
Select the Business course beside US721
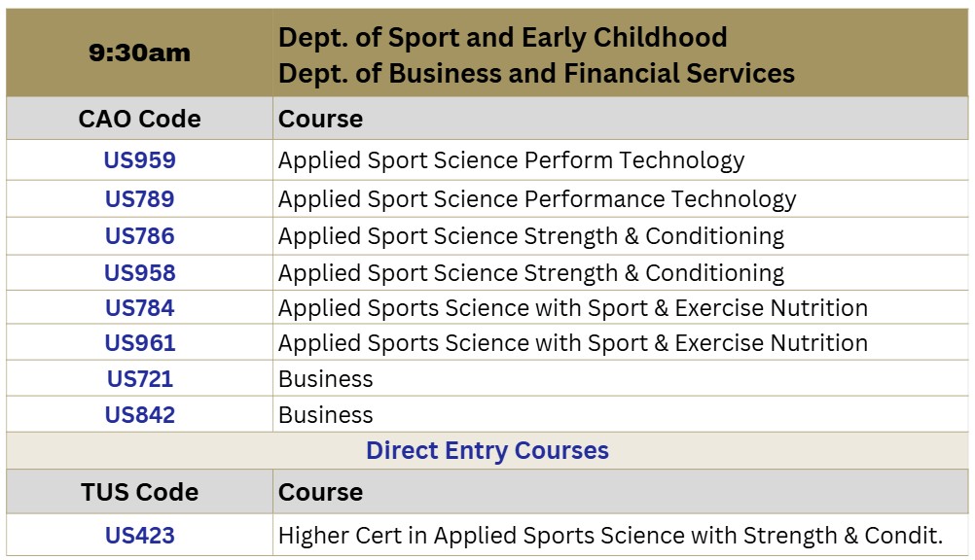pos(326,379)
